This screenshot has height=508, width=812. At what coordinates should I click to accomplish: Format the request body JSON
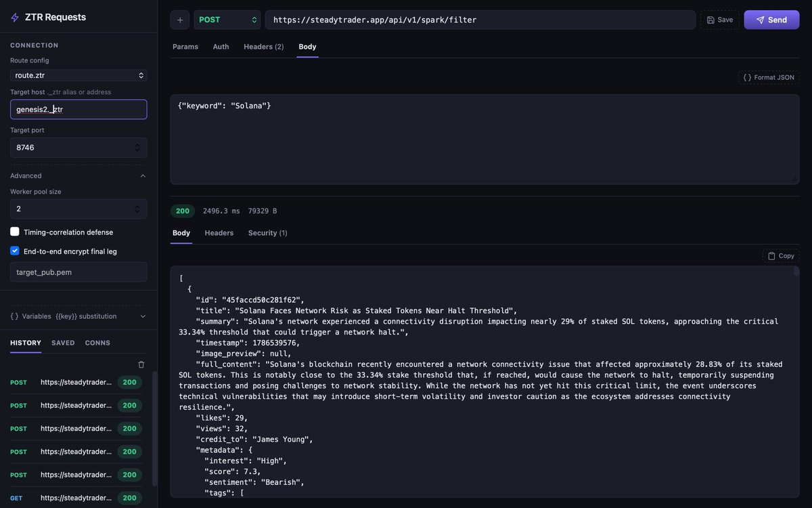pyautogui.click(x=769, y=77)
